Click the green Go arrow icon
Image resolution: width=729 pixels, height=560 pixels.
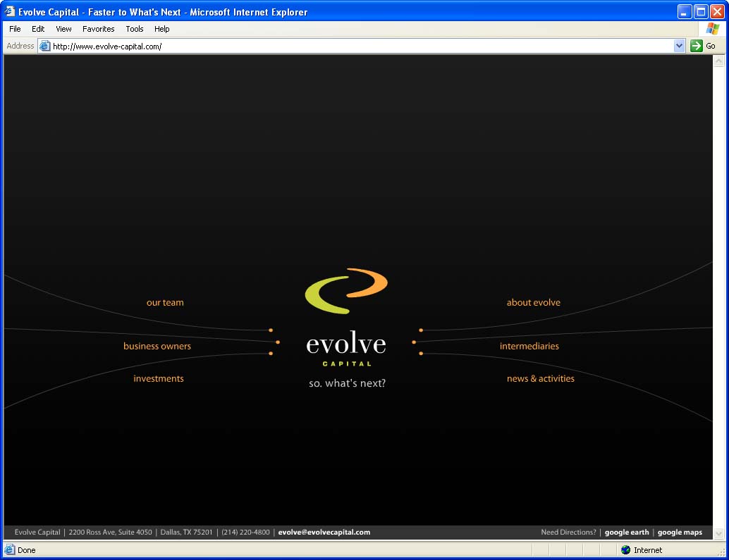click(697, 46)
